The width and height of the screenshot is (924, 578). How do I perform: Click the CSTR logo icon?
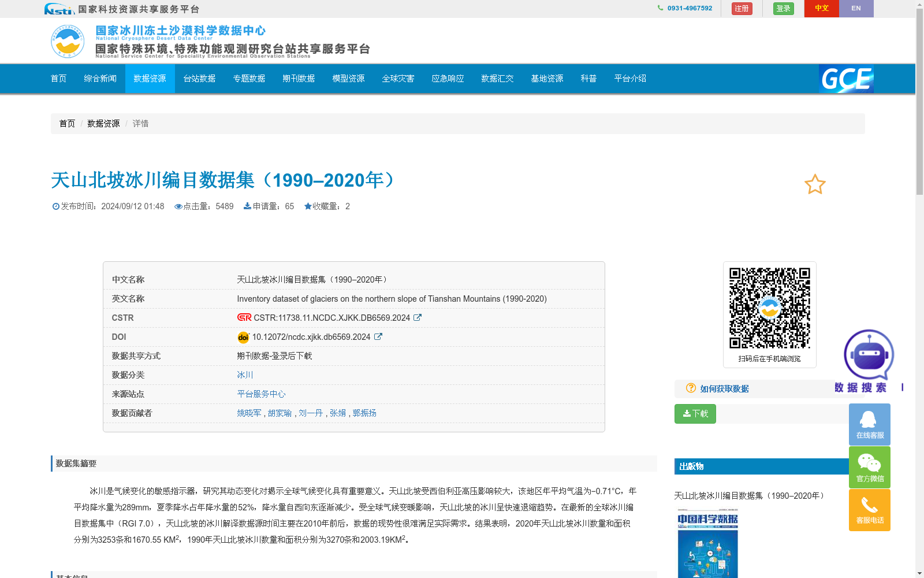244,317
